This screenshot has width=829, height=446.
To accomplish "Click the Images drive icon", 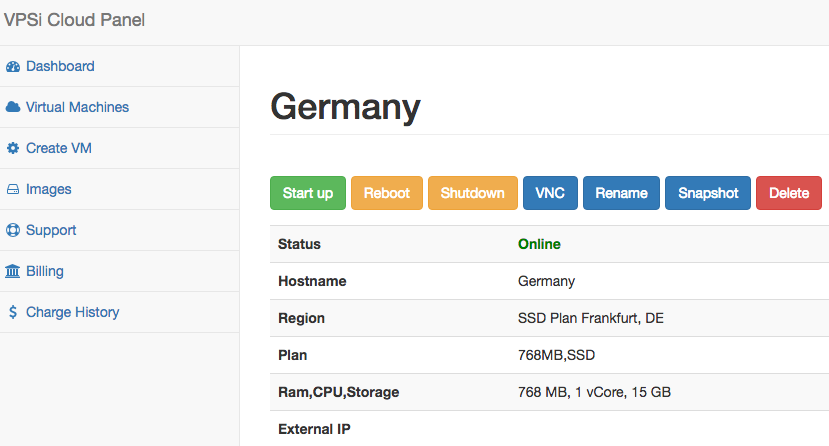I will [13, 190].
